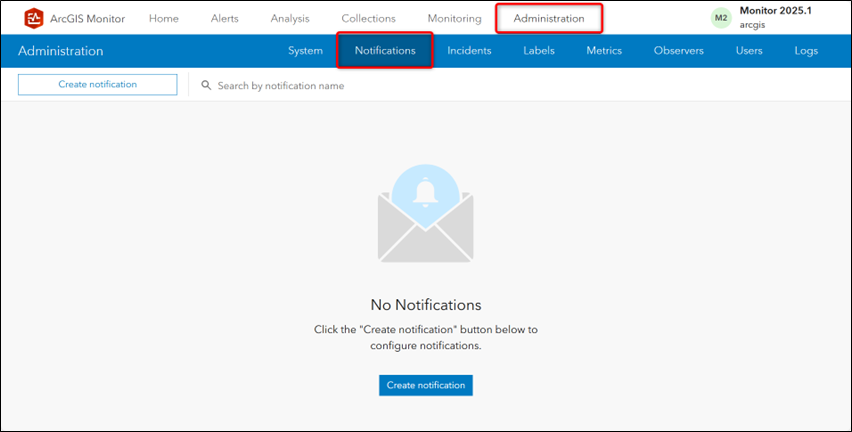Switch to the Logs tab
Screen dimensions: 852x432
click(x=806, y=51)
